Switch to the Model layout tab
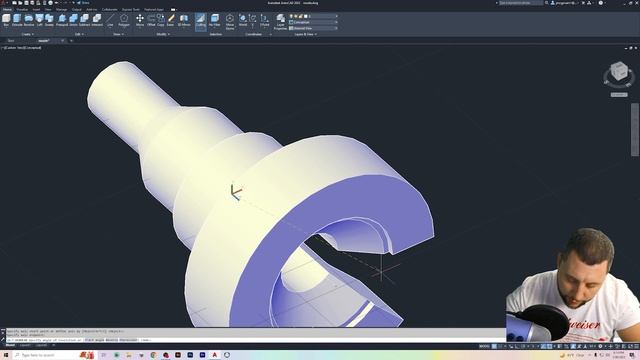Screen dimensions: 640x360 (10, 345)
